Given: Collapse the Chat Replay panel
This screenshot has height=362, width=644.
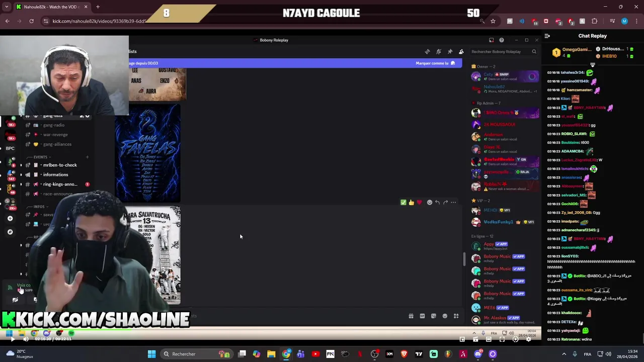Looking at the screenshot, I should tap(547, 36).
